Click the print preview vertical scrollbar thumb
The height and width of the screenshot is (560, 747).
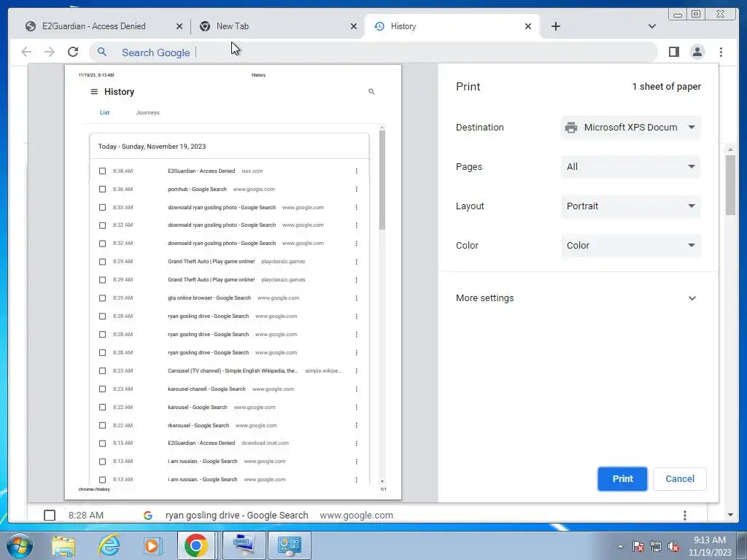point(382,179)
